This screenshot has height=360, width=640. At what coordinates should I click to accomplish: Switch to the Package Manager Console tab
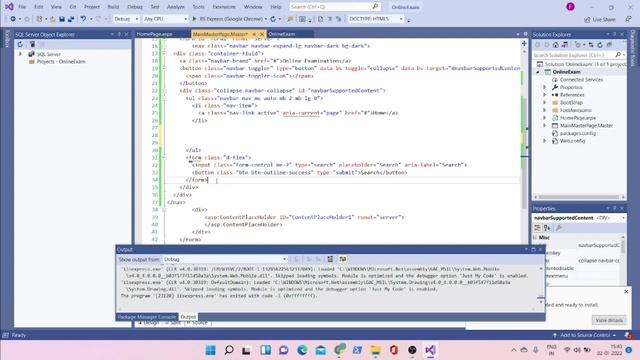tap(147, 317)
